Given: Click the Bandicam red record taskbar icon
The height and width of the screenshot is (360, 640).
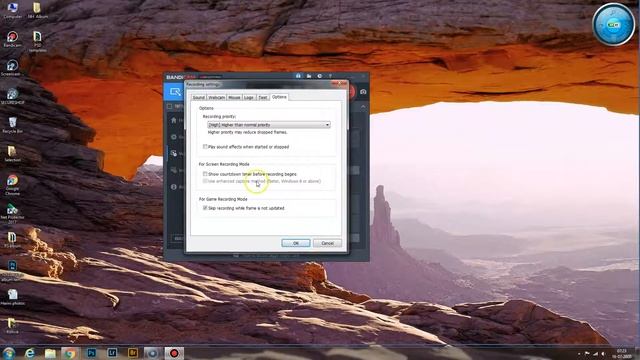Looking at the screenshot, I should pos(174,353).
